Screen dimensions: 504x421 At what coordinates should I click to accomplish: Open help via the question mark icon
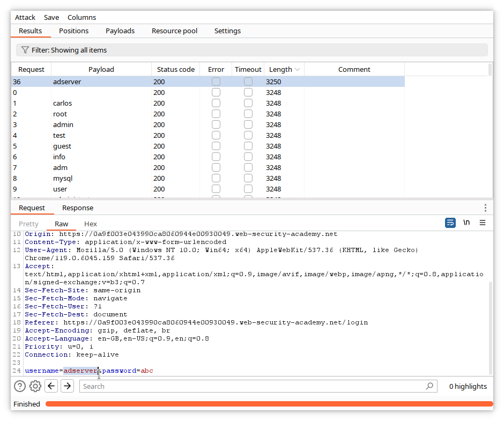coord(20,386)
